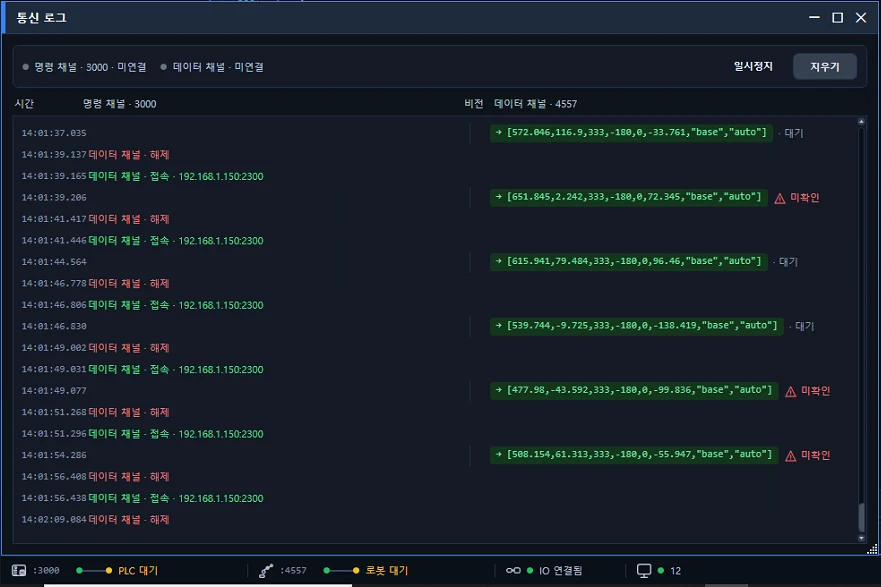Click log entry 14:01:39.137 데이터 채널 해제

tap(96, 154)
